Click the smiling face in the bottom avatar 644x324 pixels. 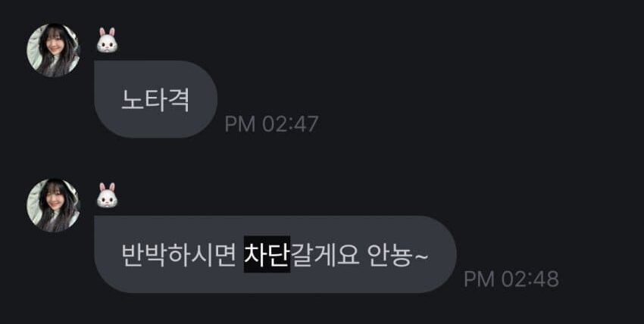(53, 202)
